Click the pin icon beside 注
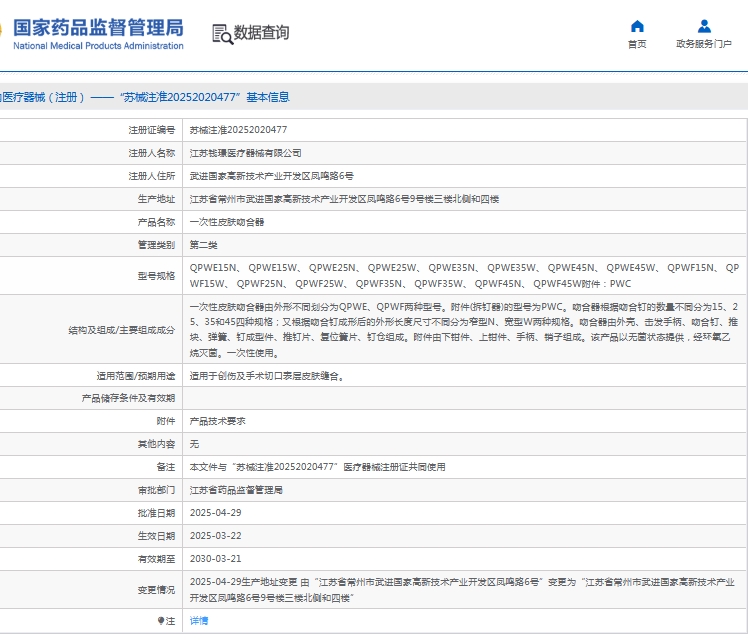Image resolution: width=748 pixels, height=641 pixels. [x=161, y=621]
